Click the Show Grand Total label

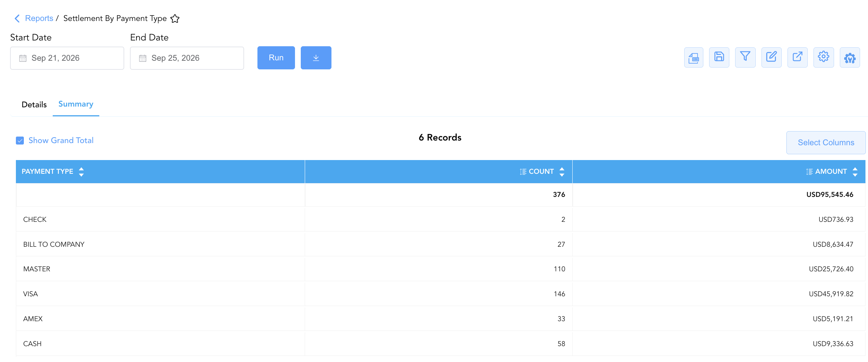[x=61, y=141]
